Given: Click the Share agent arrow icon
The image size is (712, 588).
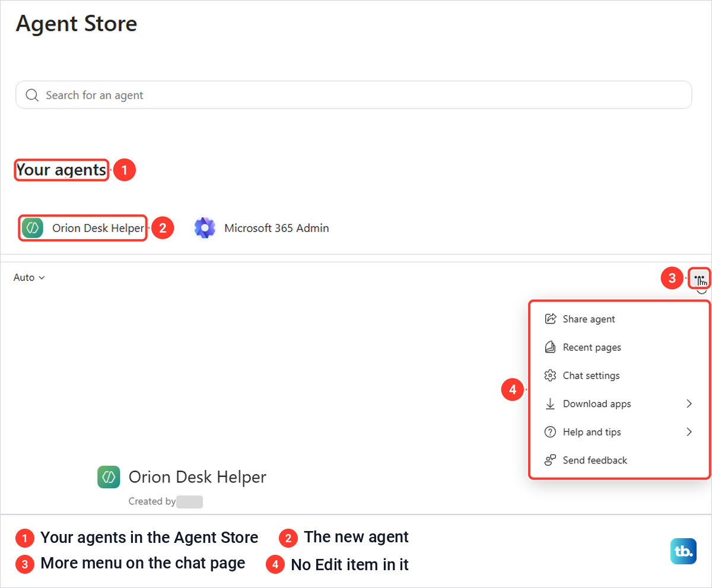Looking at the screenshot, I should [x=550, y=319].
